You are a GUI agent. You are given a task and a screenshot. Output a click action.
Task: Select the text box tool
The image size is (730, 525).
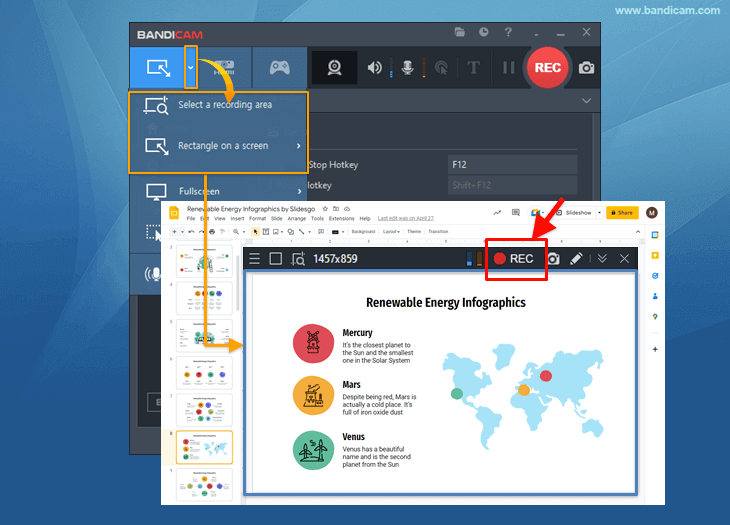266,232
